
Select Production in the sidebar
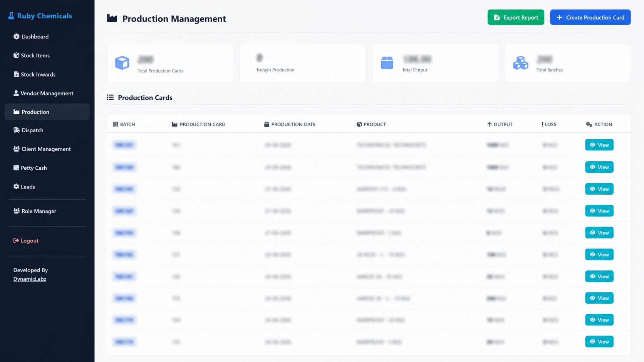[47, 112]
